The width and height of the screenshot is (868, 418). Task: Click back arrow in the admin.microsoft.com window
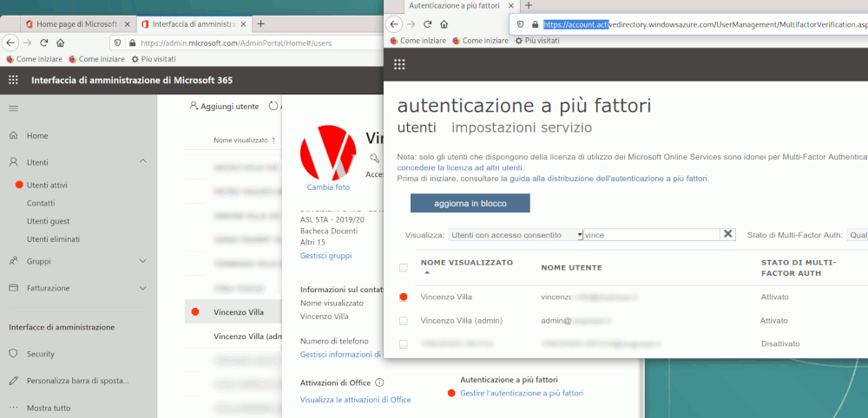click(x=11, y=42)
